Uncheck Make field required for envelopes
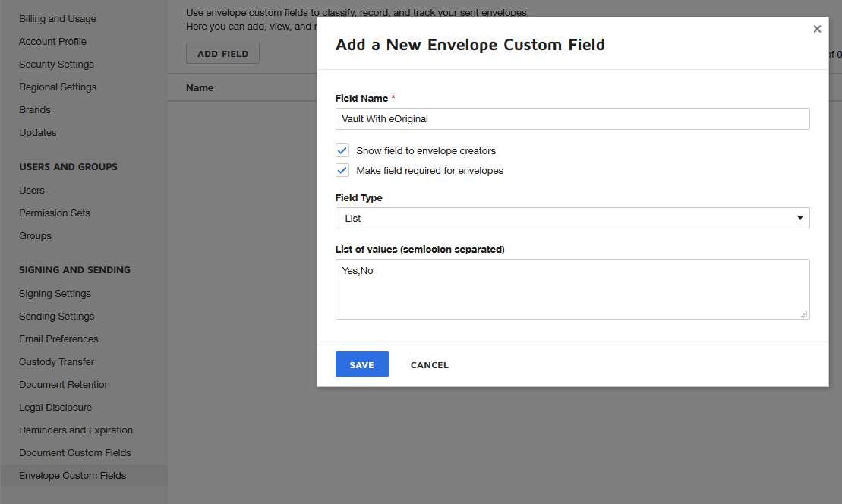 pos(342,169)
